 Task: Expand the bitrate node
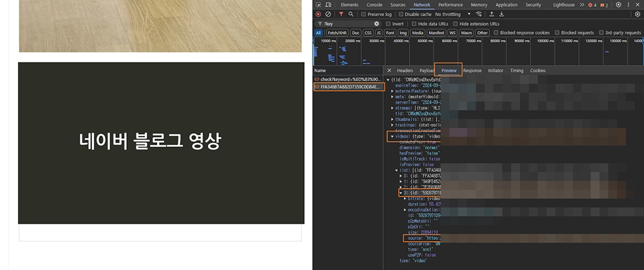tap(405, 198)
